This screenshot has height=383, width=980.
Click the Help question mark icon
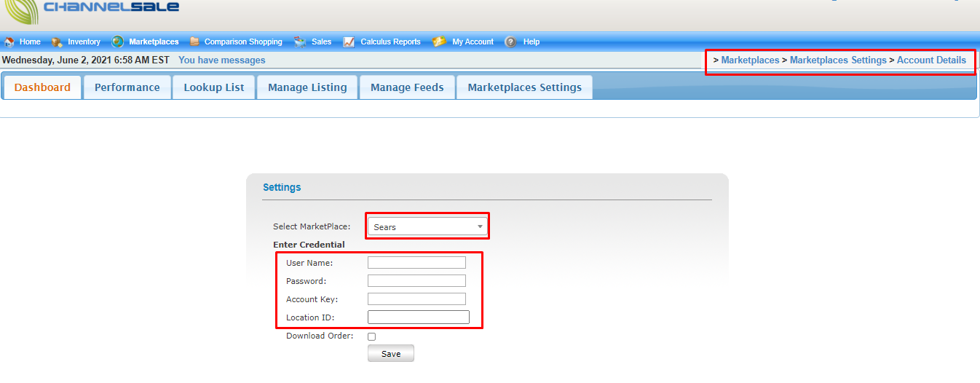510,42
